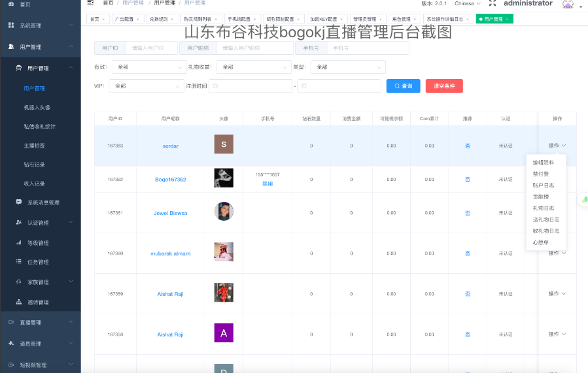The height and width of the screenshot is (373, 588).
Task: Click the sidebar collapse hamburger icon
Action: pos(90,3)
